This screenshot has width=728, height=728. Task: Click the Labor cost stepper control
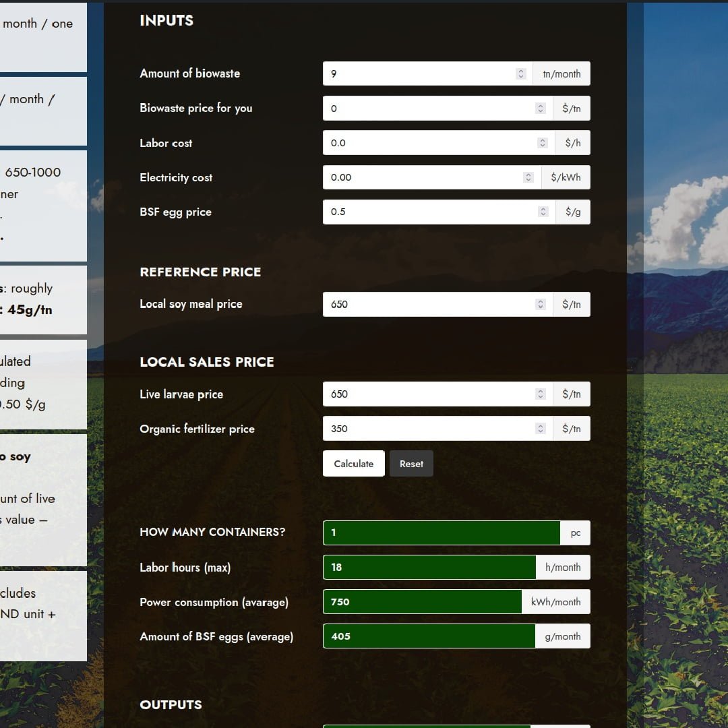point(543,143)
